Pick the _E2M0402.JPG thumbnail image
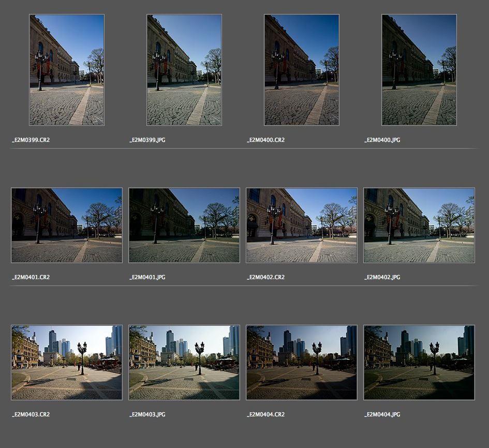 pos(419,225)
